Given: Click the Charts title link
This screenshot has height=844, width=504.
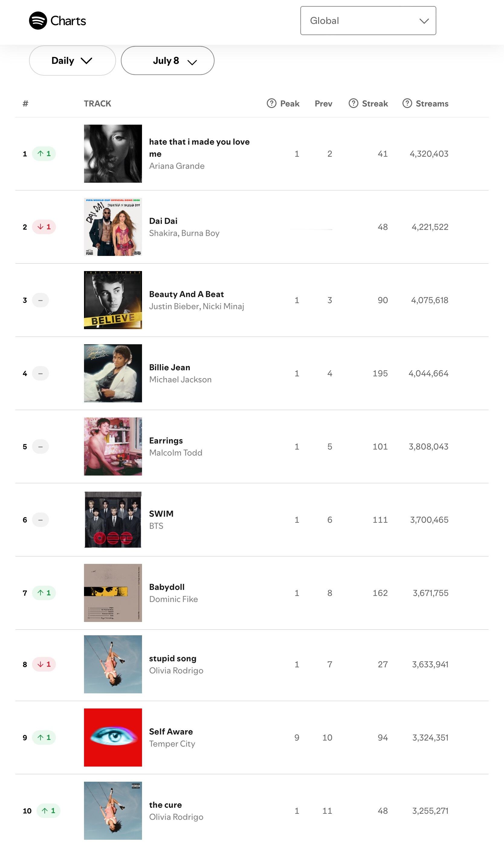Looking at the screenshot, I should point(68,21).
